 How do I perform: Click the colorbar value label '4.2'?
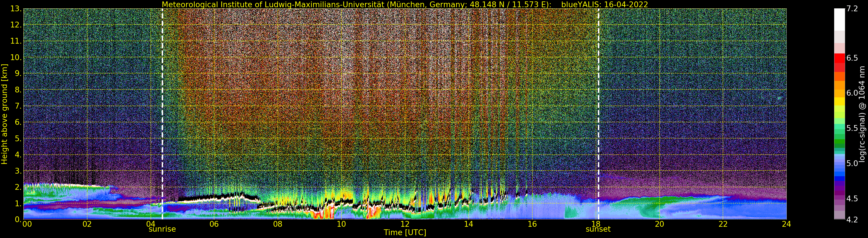point(852,220)
